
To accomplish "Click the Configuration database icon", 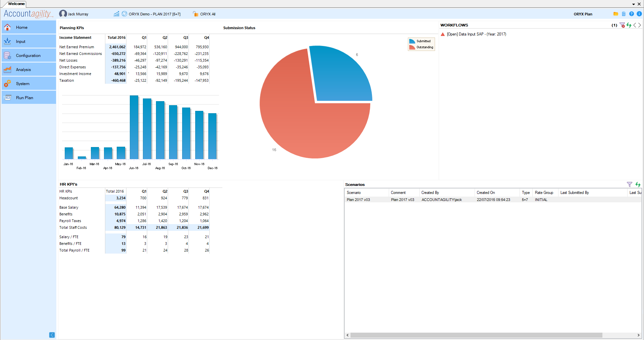I will click(x=7, y=55).
